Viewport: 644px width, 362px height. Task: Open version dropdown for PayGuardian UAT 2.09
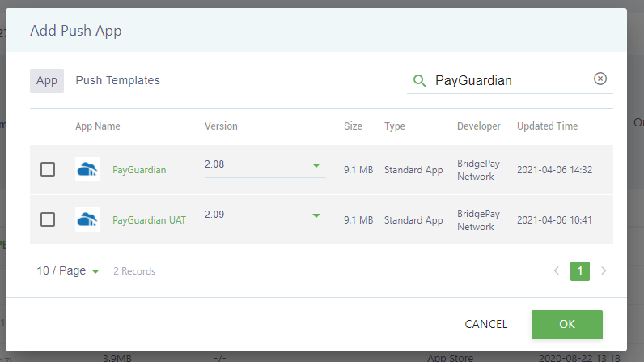click(316, 215)
